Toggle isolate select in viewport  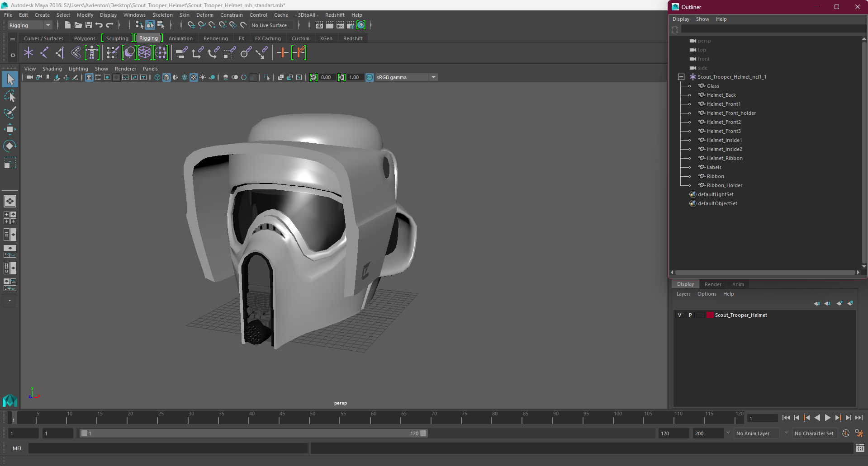click(x=267, y=77)
